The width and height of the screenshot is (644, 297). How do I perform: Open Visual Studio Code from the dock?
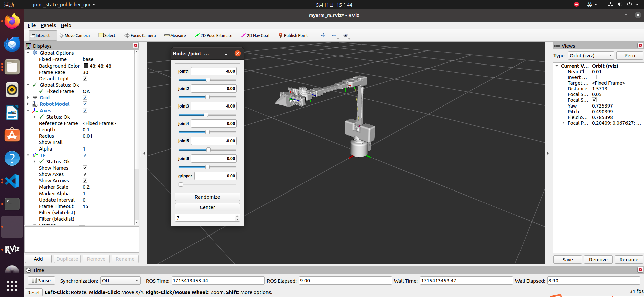pos(12,181)
